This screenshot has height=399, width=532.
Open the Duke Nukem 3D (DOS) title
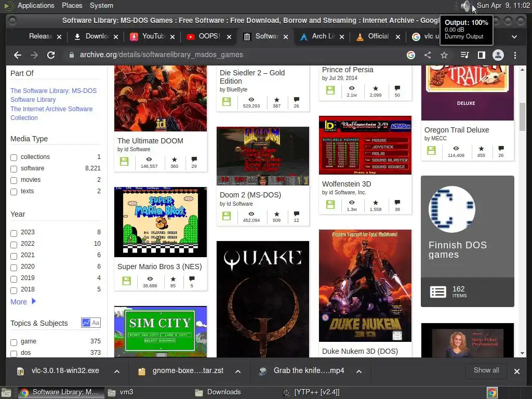pos(360,351)
